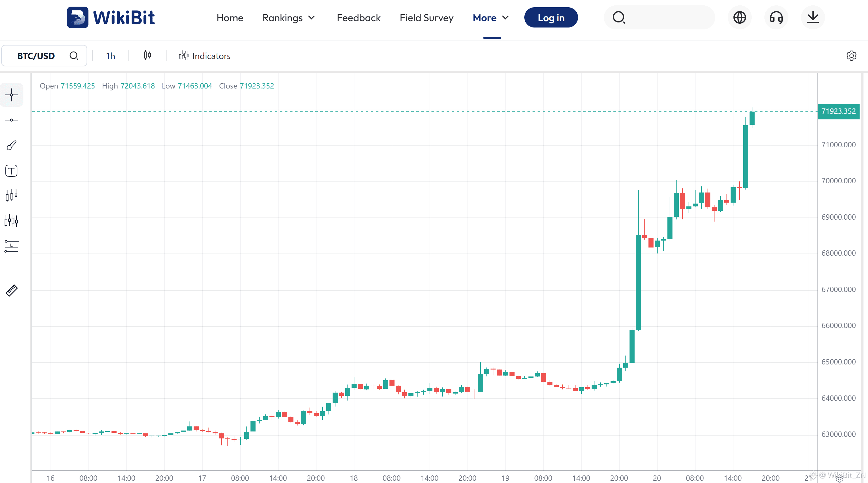Go to the Feedback page

click(x=359, y=18)
